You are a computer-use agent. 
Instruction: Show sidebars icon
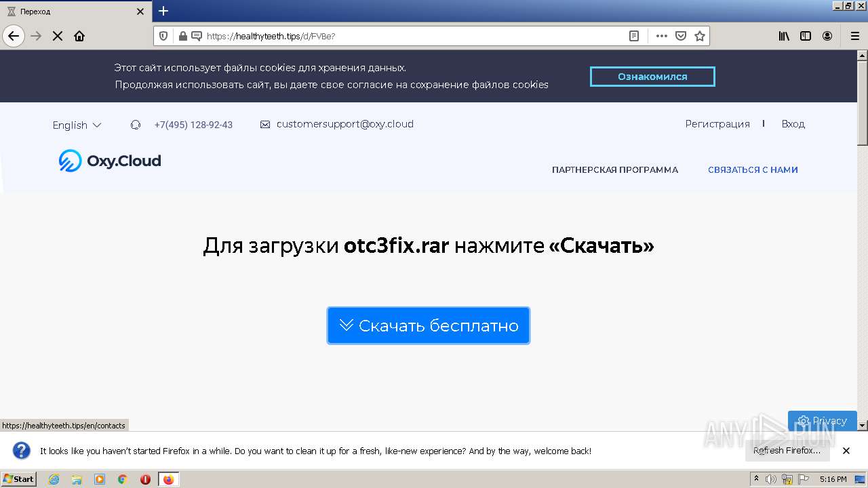[x=806, y=36]
